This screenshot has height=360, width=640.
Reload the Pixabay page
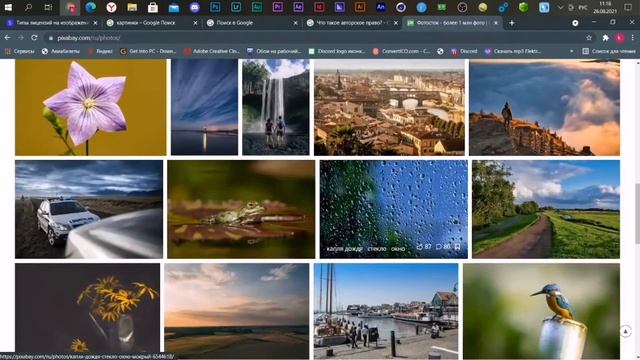tap(34, 38)
